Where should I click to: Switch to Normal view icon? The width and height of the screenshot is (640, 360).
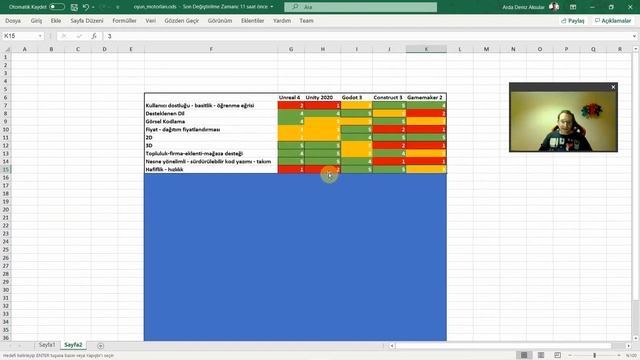click(524, 355)
